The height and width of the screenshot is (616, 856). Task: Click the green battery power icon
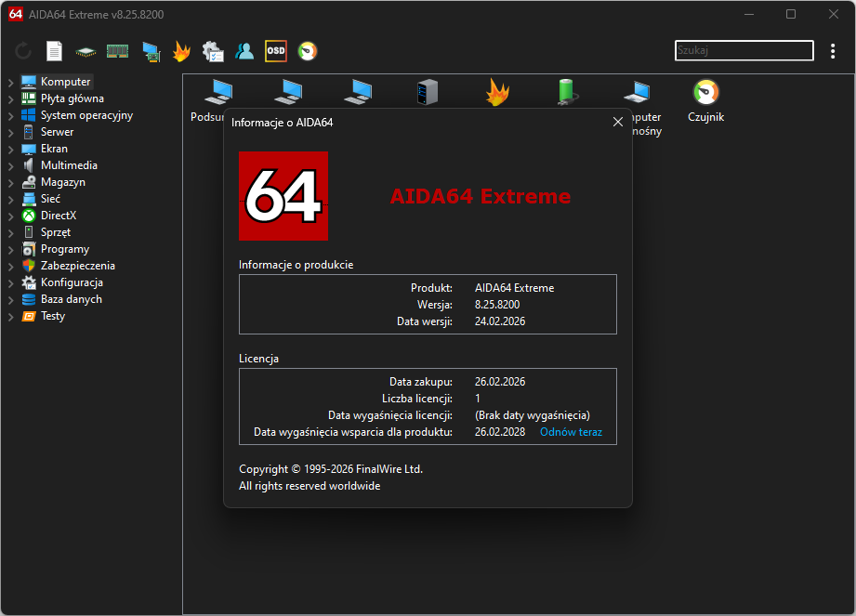tap(567, 92)
